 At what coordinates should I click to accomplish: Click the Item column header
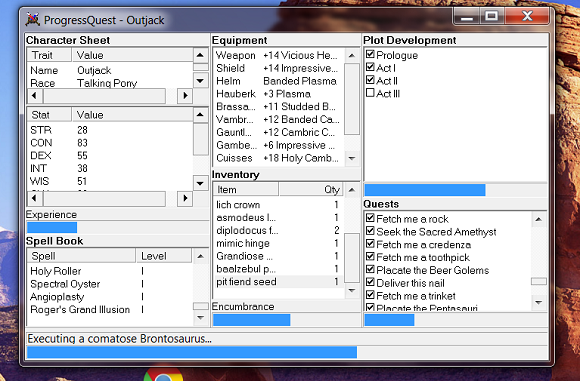[246, 189]
